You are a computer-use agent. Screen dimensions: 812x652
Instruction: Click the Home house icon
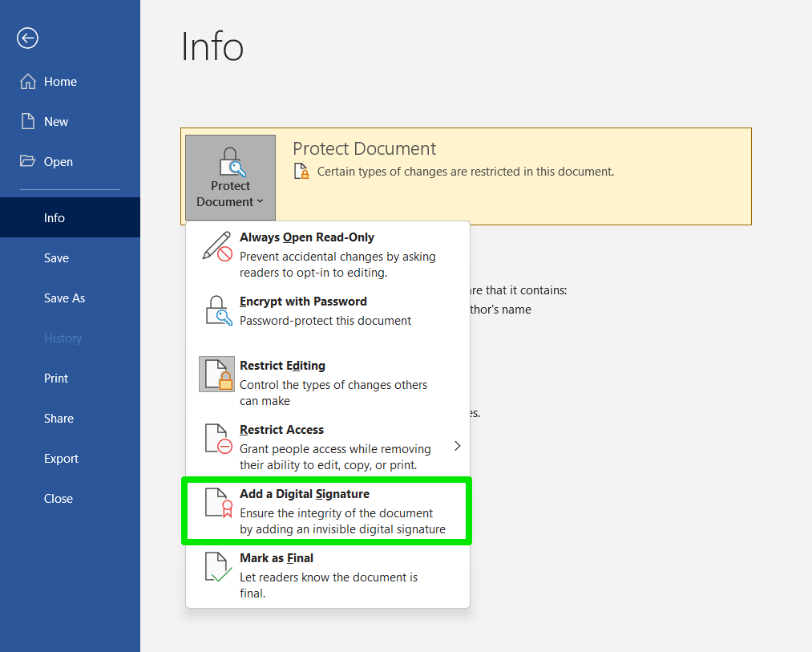pos(28,82)
